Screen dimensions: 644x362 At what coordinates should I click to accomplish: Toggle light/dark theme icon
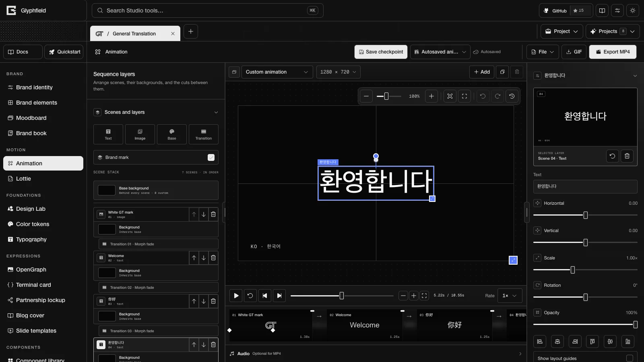633,10
